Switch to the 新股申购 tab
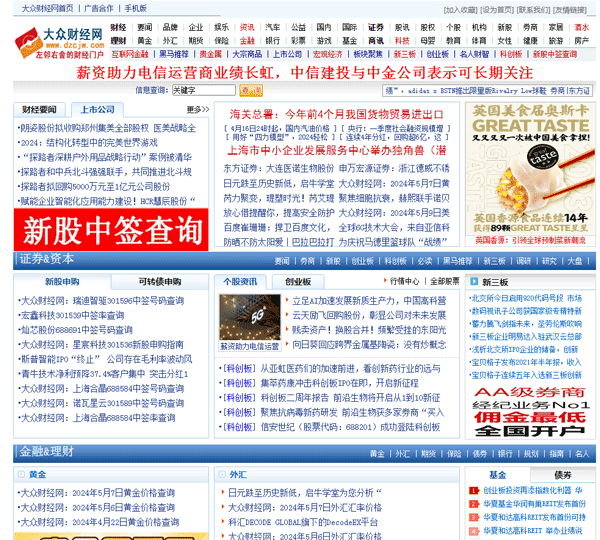 [x=62, y=282]
